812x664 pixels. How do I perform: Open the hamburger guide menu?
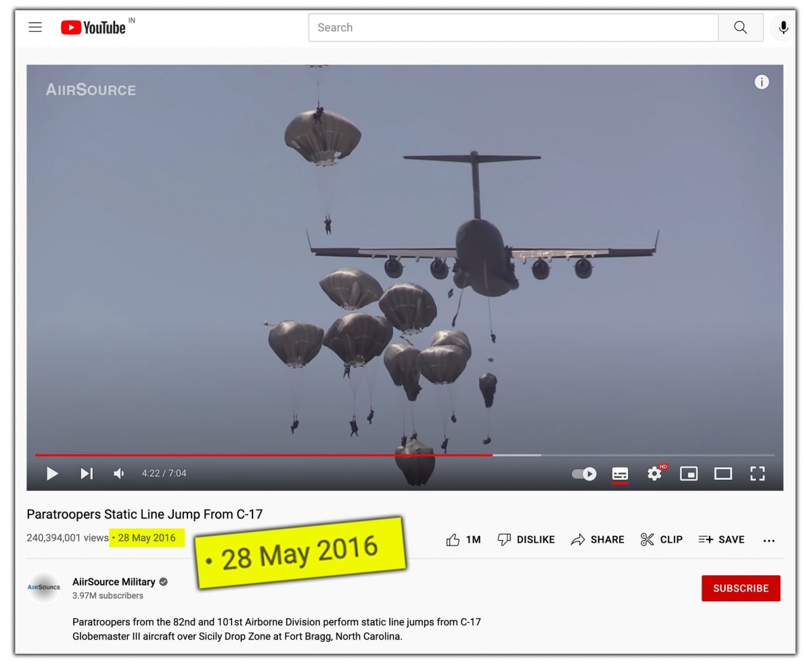pyautogui.click(x=35, y=27)
